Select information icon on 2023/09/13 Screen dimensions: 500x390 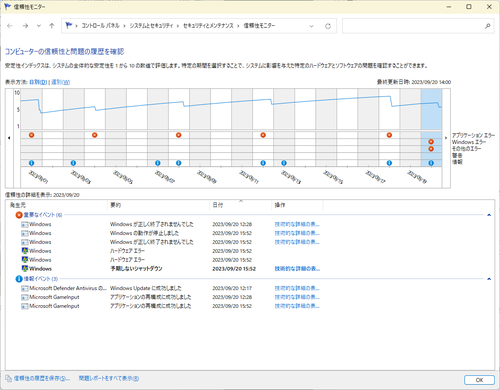coord(284,163)
